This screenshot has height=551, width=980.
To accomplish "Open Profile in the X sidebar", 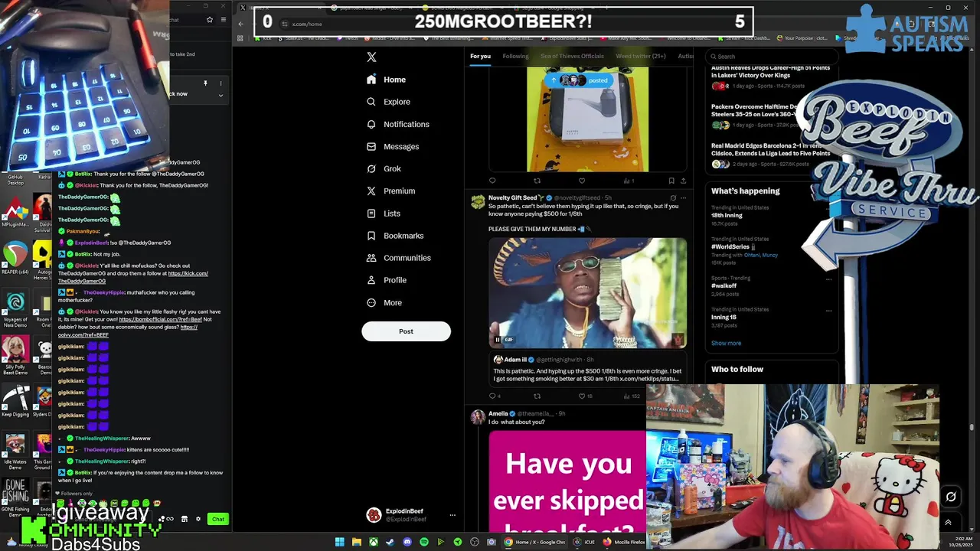I will point(387,280).
